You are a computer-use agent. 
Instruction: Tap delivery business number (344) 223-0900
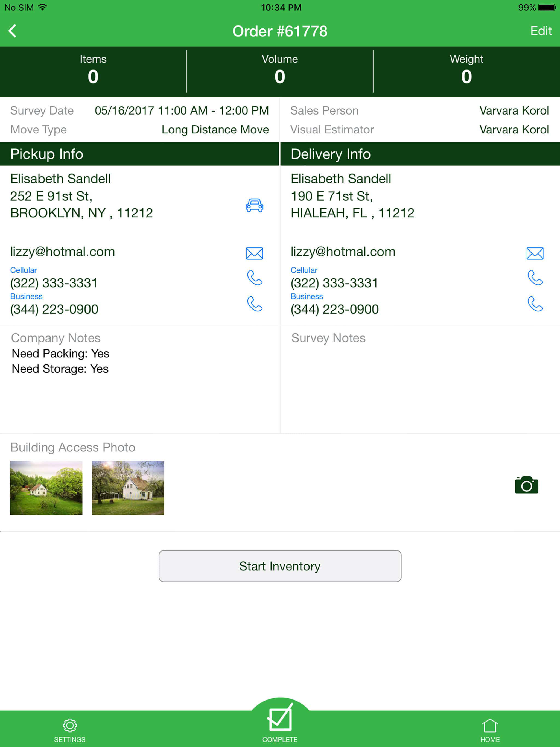[335, 309]
